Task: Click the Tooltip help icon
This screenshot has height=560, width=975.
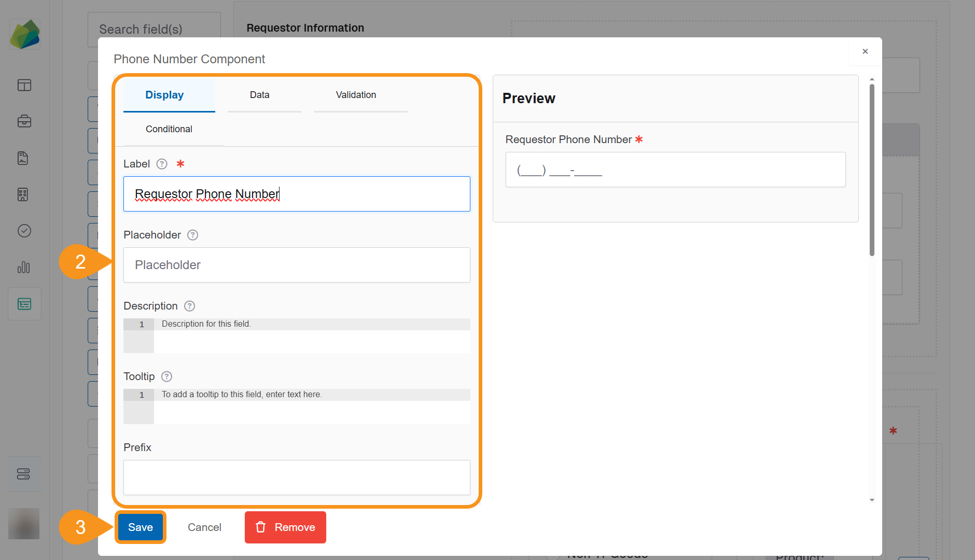Action: pos(166,376)
